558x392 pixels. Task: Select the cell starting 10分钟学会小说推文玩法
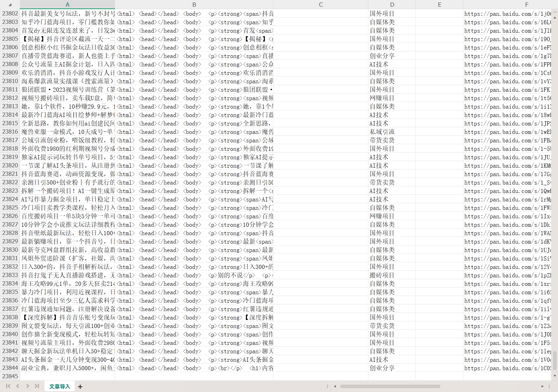(x=68, y=224)
